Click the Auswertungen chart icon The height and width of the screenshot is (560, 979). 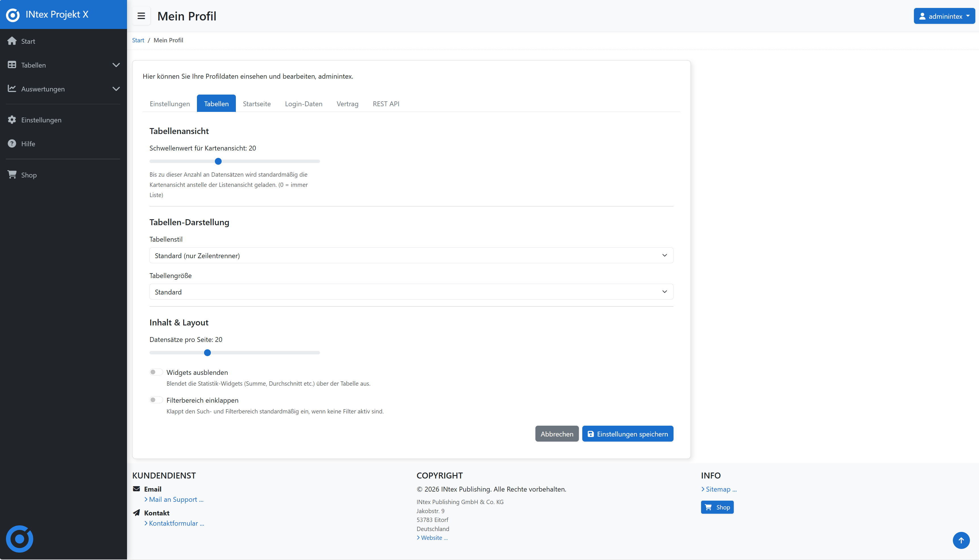tap(12, 89)
